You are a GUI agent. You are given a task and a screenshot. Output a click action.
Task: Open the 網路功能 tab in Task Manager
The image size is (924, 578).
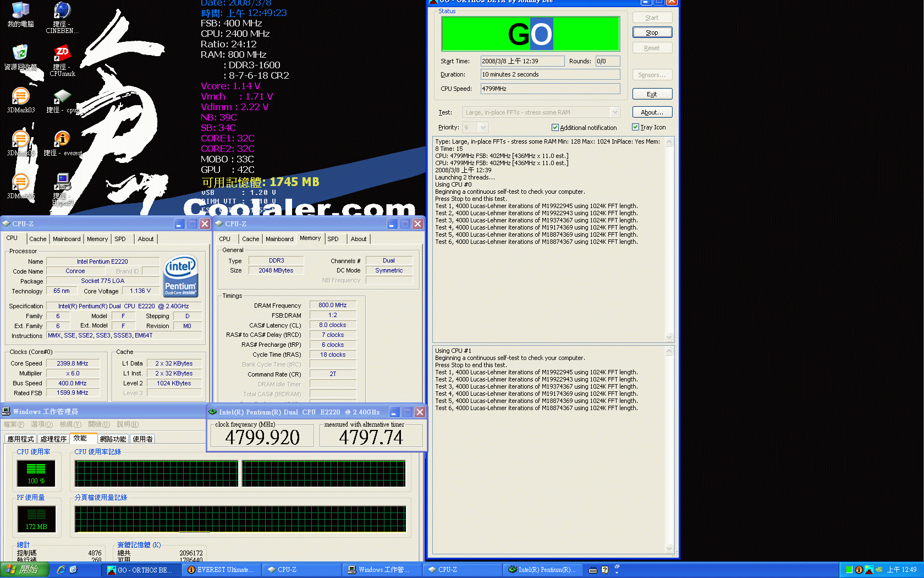(x=113, y=439)
